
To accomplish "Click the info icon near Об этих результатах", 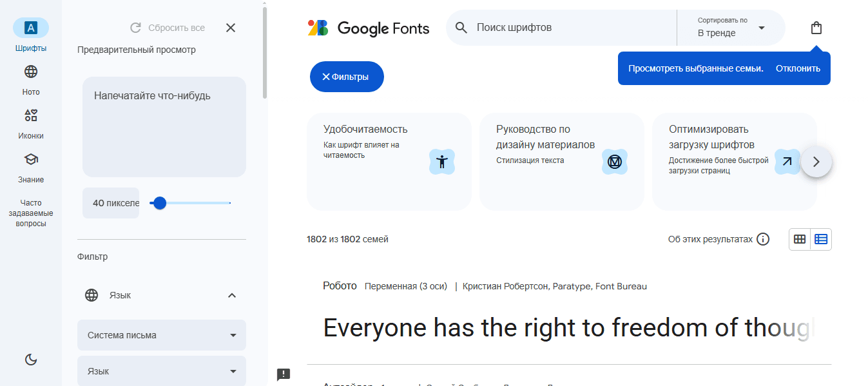I will [x=763, y=239].
